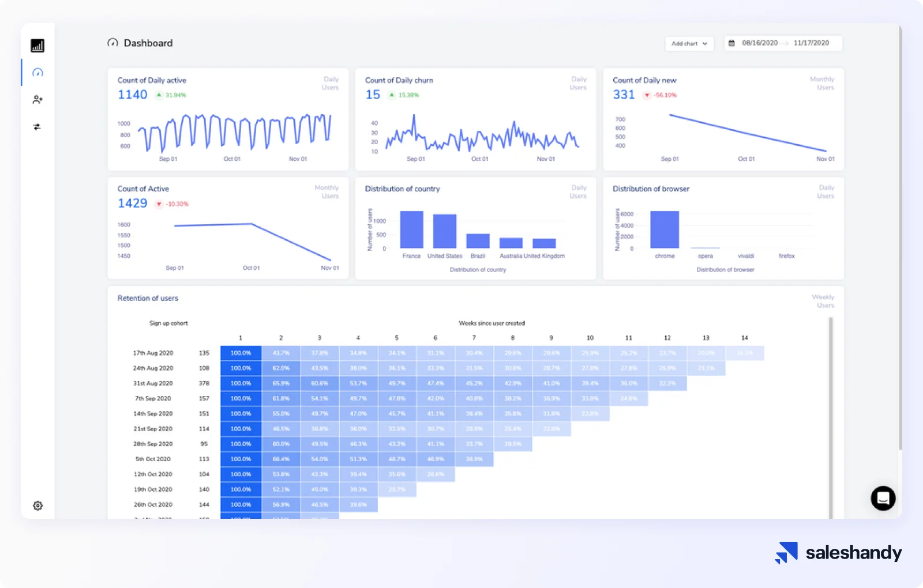Click 31st Aug 2020 cohort row label
Image resolution: width=923 pixels, height=588 pixels.
point(153,383)
